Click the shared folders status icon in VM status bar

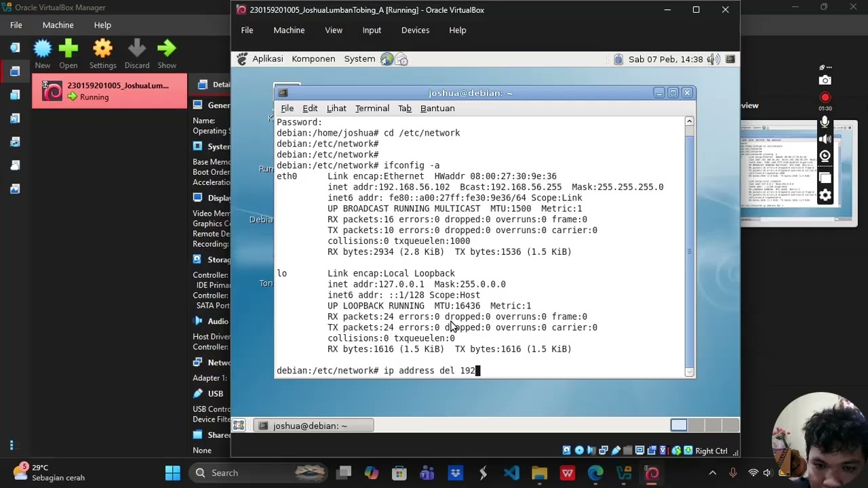coord(628,451)
